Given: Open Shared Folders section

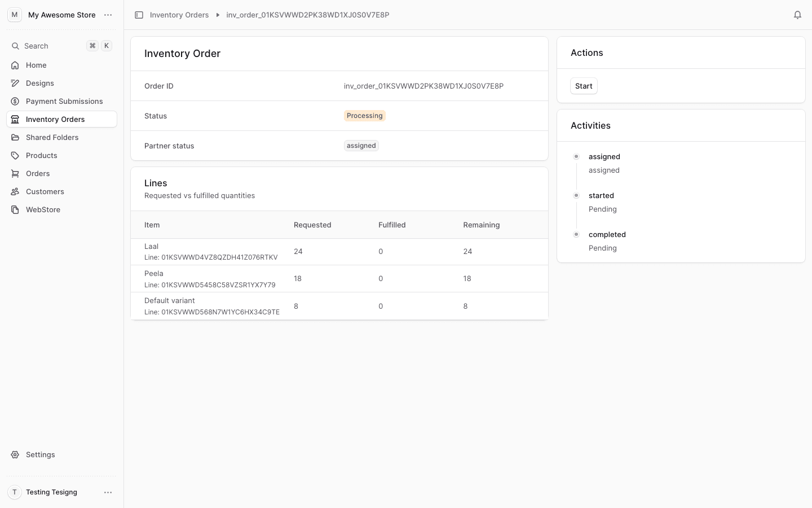Looking at the screenshot, I should pyautogui.click(x=62, y=138).
